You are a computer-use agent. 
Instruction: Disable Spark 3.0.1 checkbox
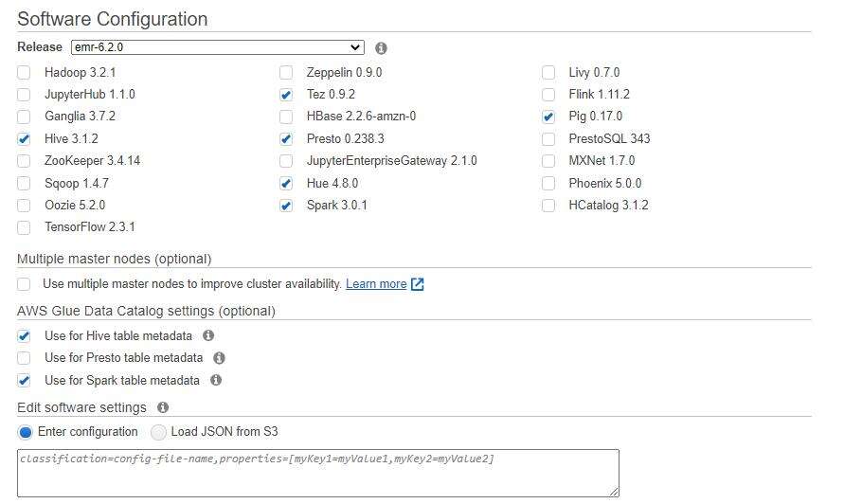[286, 206]
